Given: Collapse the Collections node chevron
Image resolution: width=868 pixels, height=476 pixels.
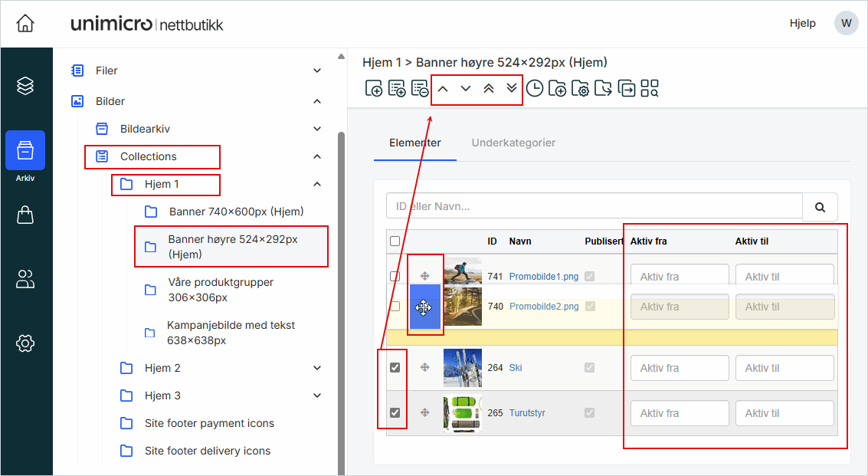Looking at the screenshot, I should [x=317, y=156].
